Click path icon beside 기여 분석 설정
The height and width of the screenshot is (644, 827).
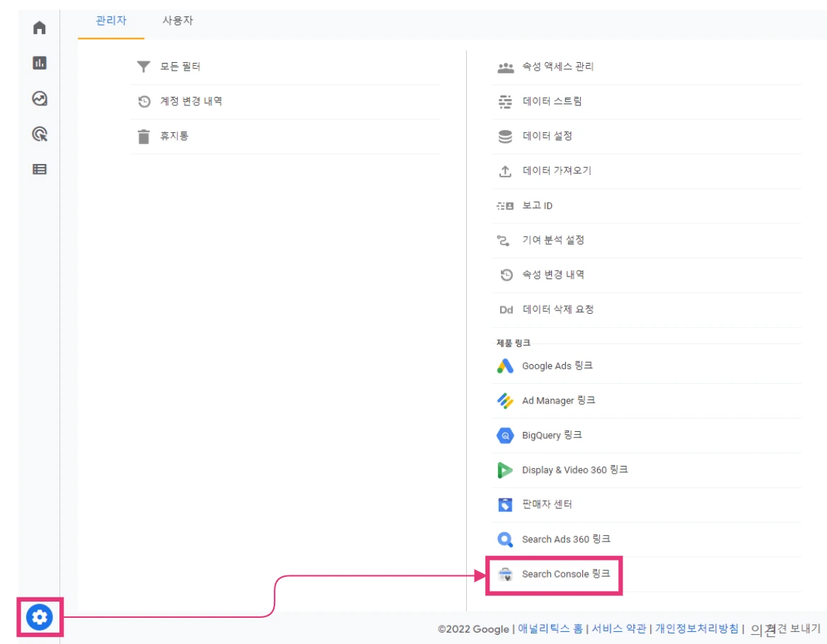click(x=503, y=241)
